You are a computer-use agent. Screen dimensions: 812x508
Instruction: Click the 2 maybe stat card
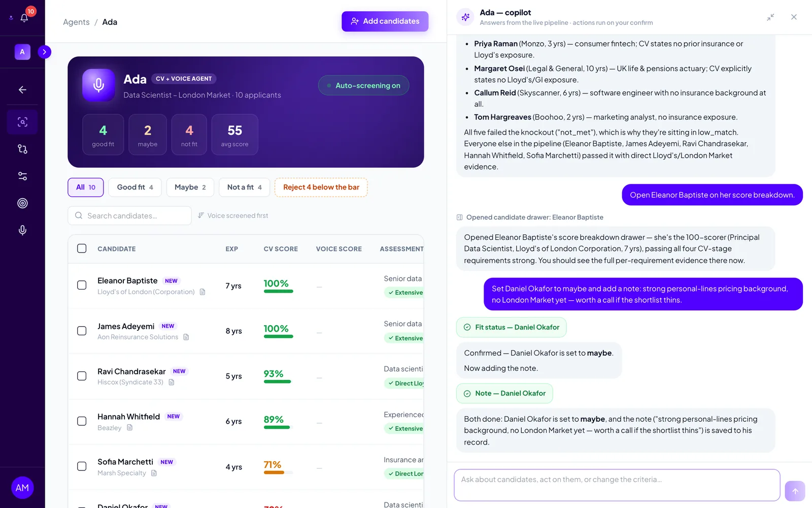point(148,135)
